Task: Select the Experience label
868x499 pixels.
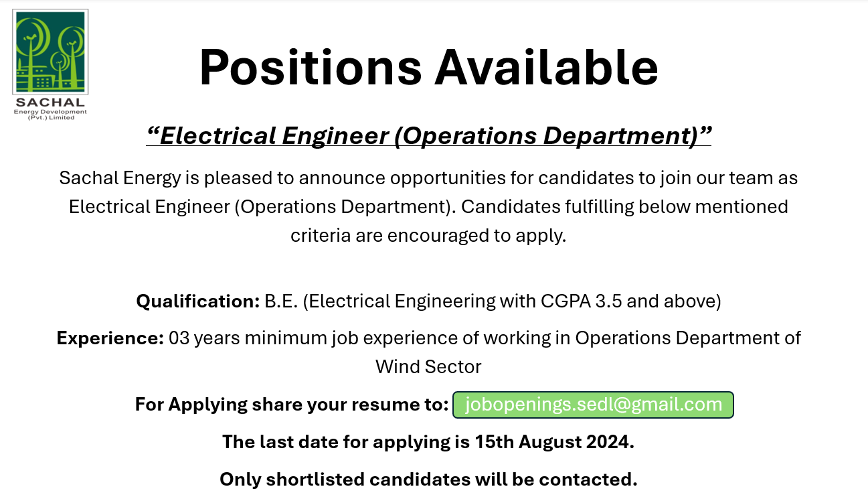Action: tap(110, 338)
